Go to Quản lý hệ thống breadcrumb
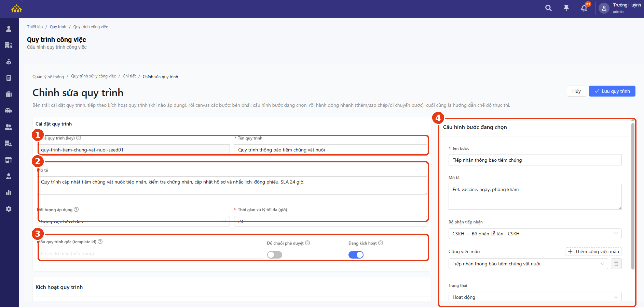Viewport: 644px width, 307px height. tap(48, 77)
